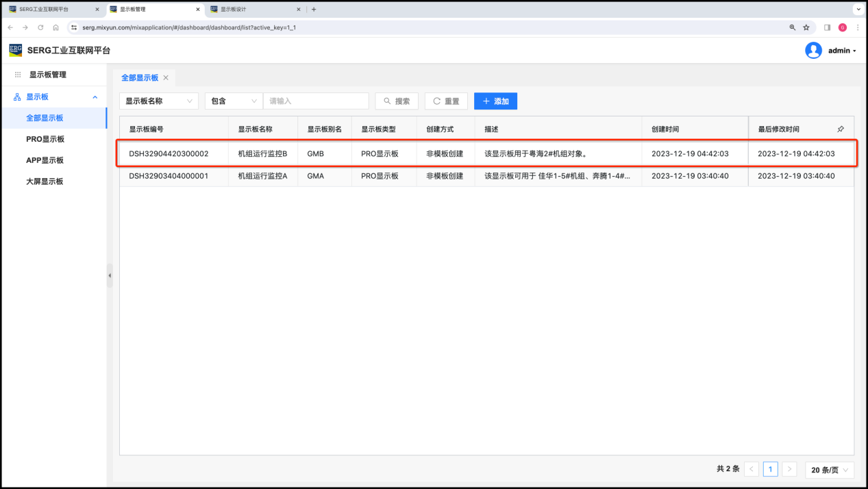Image resolution: width=868 pixels, height=489 pixels.
Task: Click the pin icon in table header
Action: [841, 129]
